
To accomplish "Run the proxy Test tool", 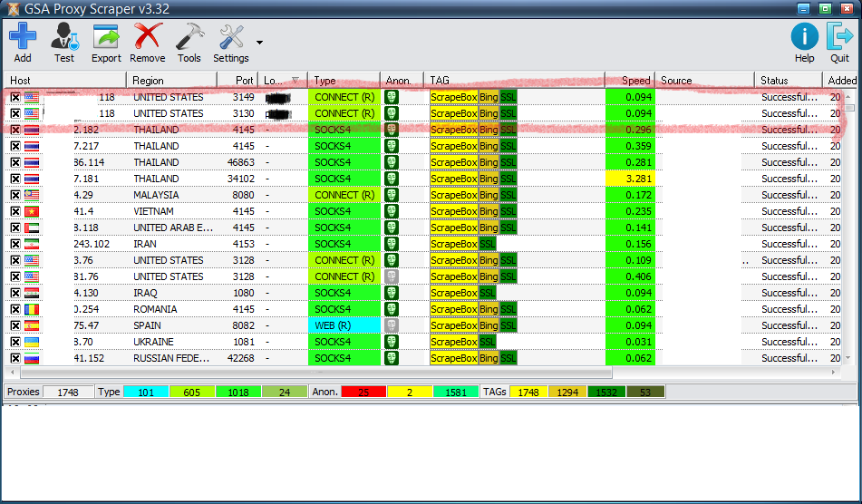I will point(64,37).
